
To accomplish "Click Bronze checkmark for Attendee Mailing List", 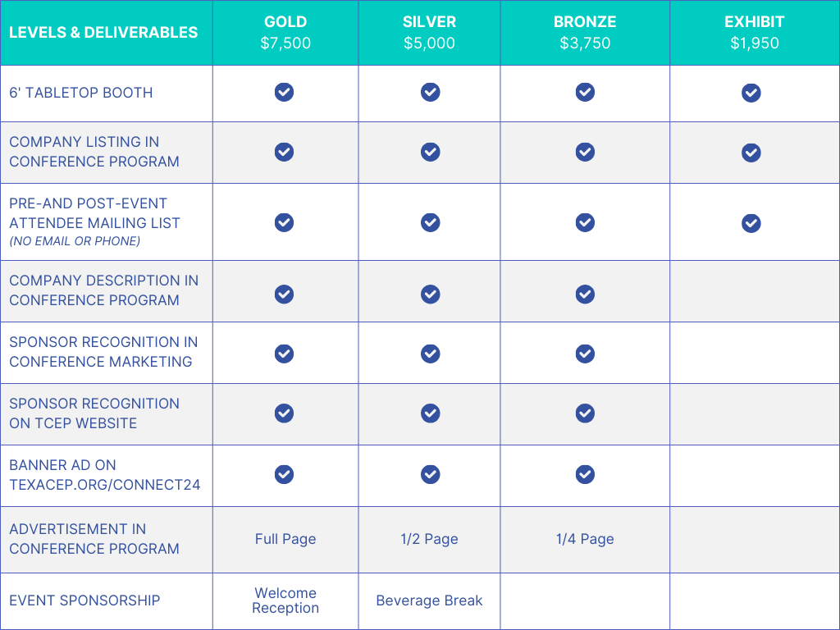I will click(585, 223).
